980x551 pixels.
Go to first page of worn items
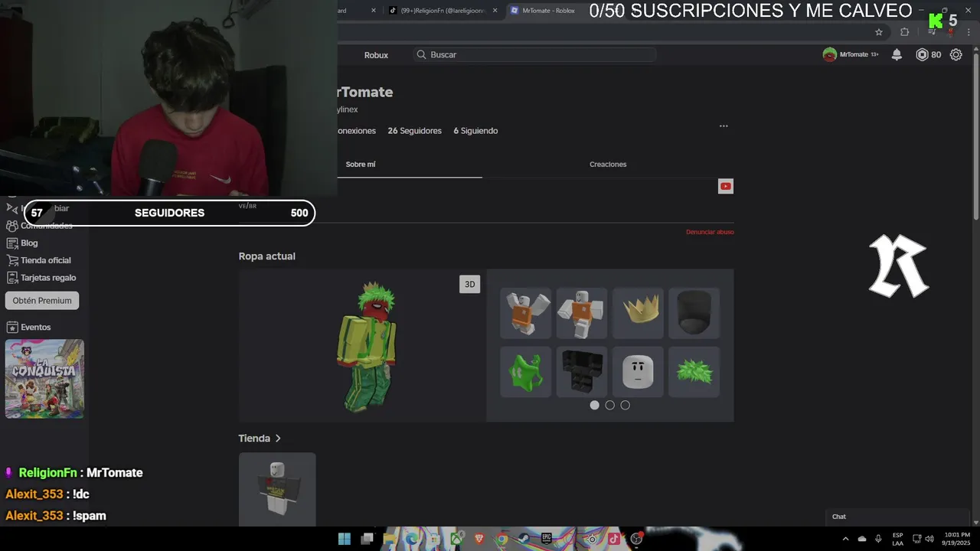pyautogui.click(x=594, y=405)
